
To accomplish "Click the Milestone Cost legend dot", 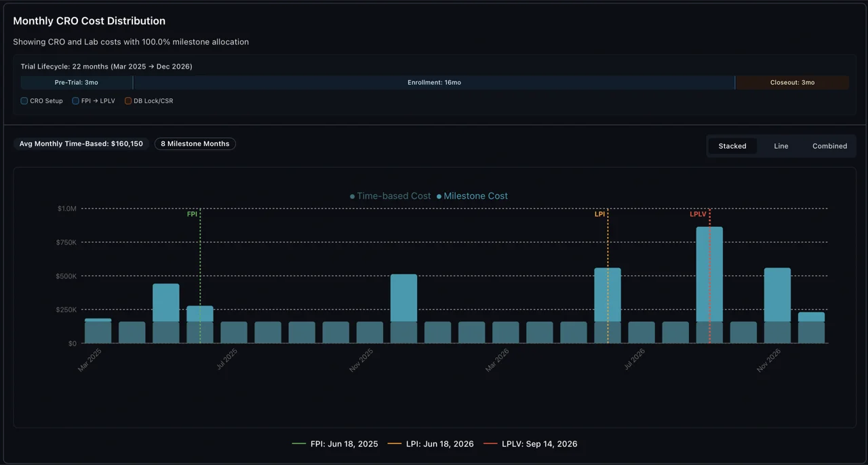I will coord(440,196).
